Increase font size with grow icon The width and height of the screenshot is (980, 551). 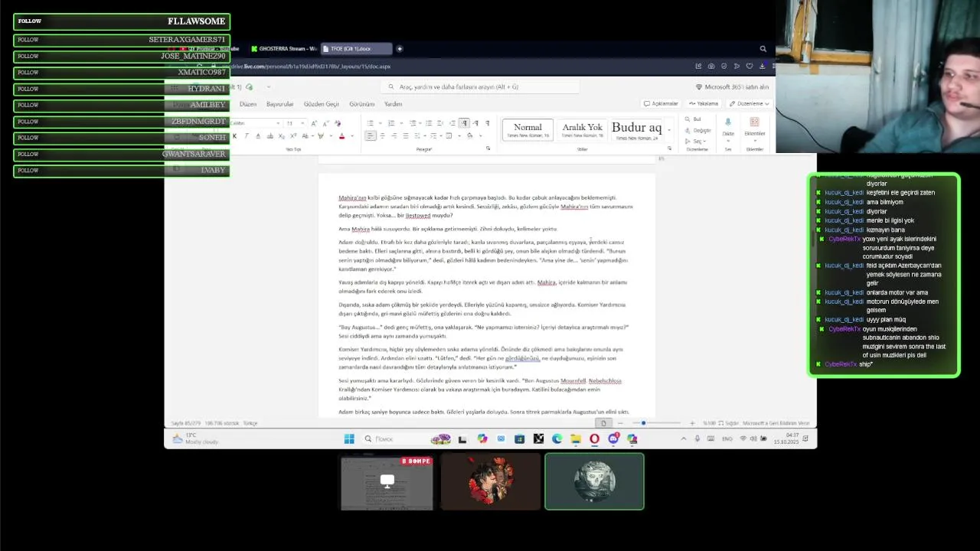click(314, 123)
